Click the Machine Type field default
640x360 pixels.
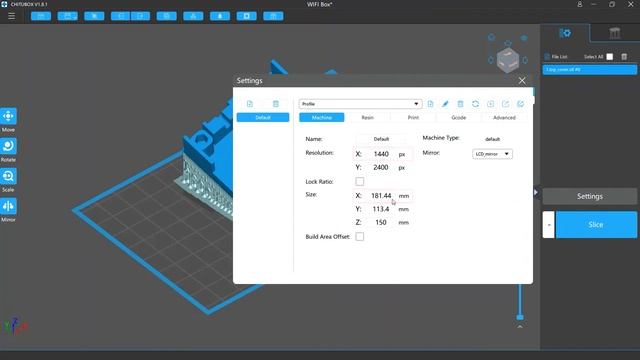pos(493,139)
